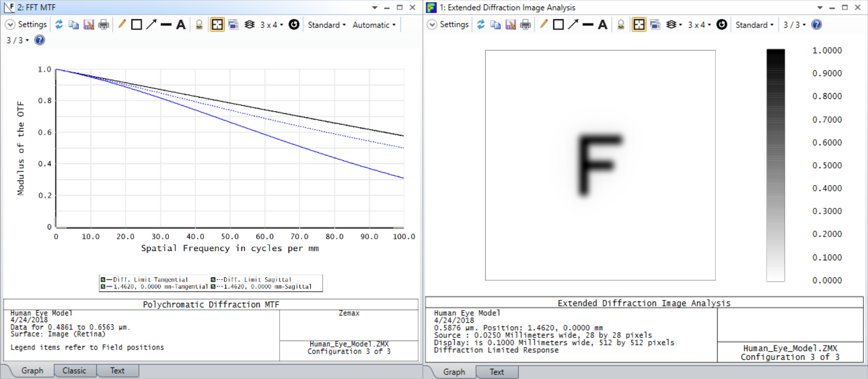Switch to Text tab in Extended Diffraction window
868x379 pixels.
coord(497,372)
